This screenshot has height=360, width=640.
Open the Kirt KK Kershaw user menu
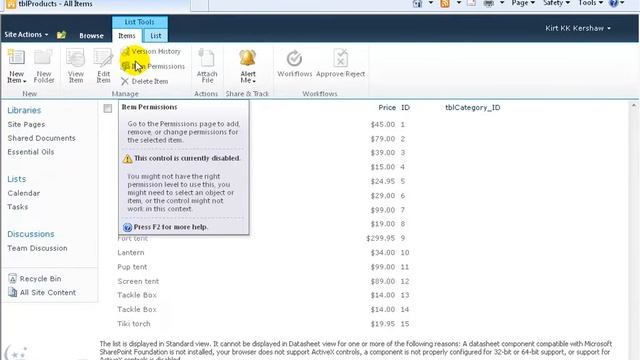coord(578,28)
